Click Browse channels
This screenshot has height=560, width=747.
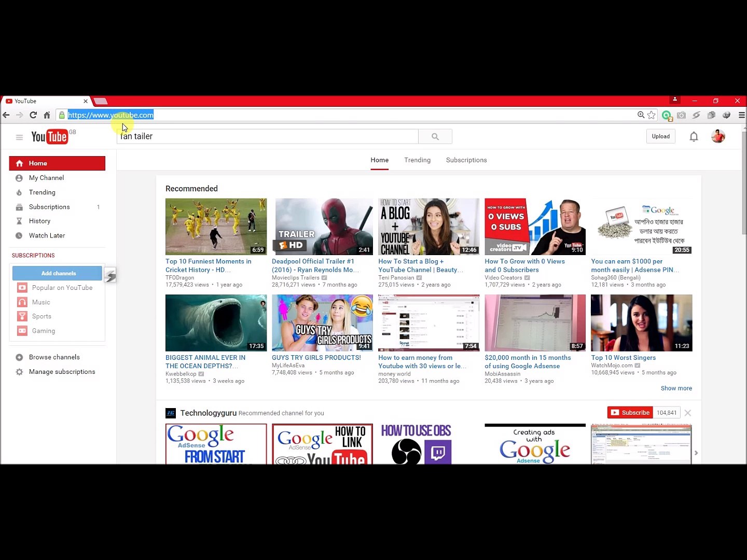coord(54,357)
